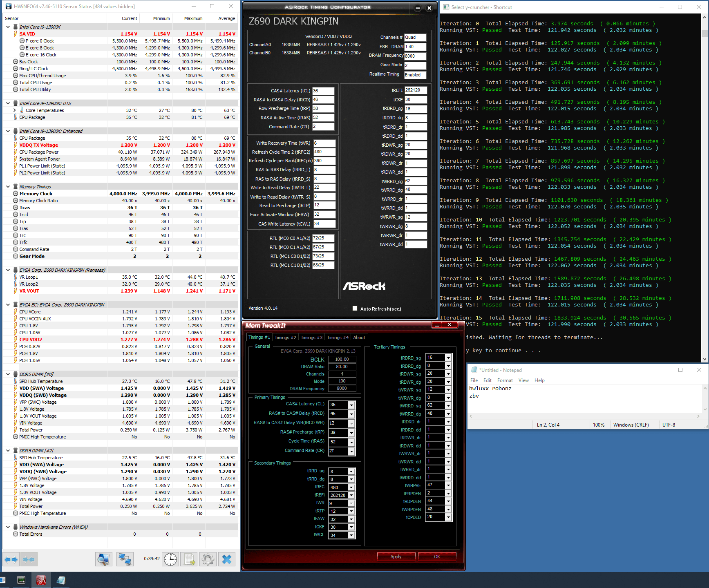
Task: Open ASRock Timing Configurator from taskbar
Action: tap(21, 580)
